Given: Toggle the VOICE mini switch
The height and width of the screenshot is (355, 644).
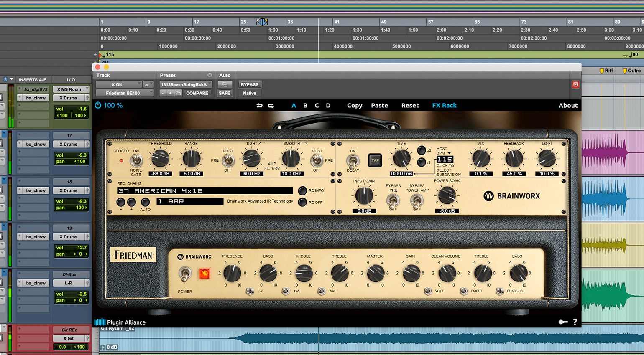Looking at the screenshot, I should pyautogui.click(x=428, y=291).
